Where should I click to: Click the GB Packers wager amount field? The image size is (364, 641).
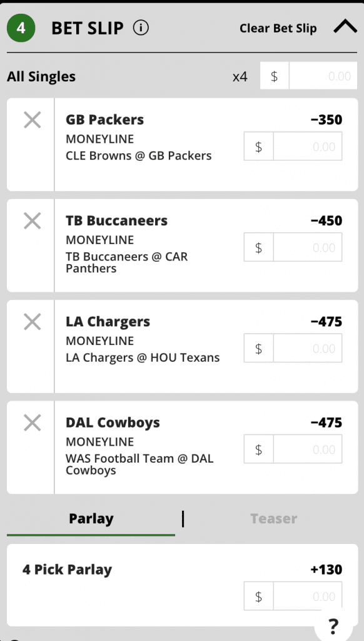(293, 146)
